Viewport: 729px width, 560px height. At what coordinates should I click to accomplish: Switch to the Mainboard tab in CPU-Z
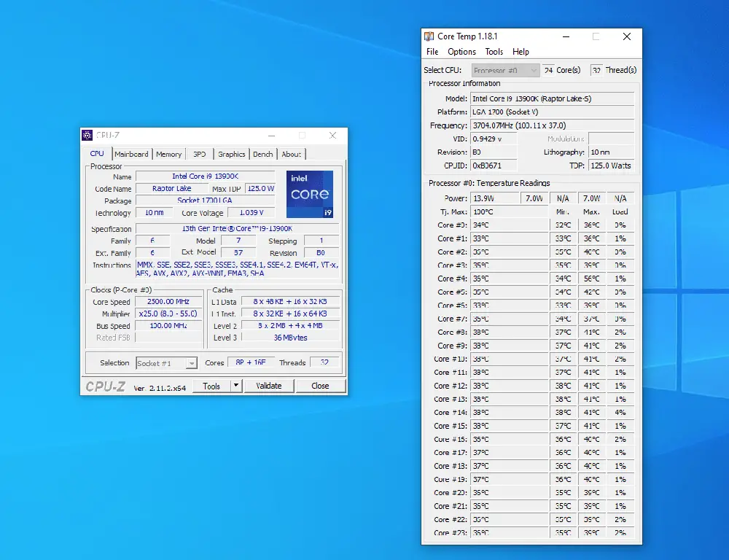(131, 155)
